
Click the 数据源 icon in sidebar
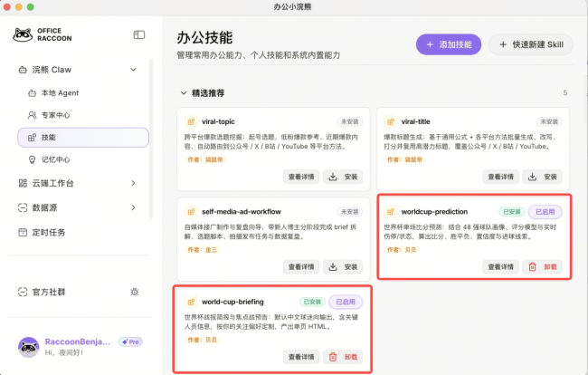[x=23, y=207]
